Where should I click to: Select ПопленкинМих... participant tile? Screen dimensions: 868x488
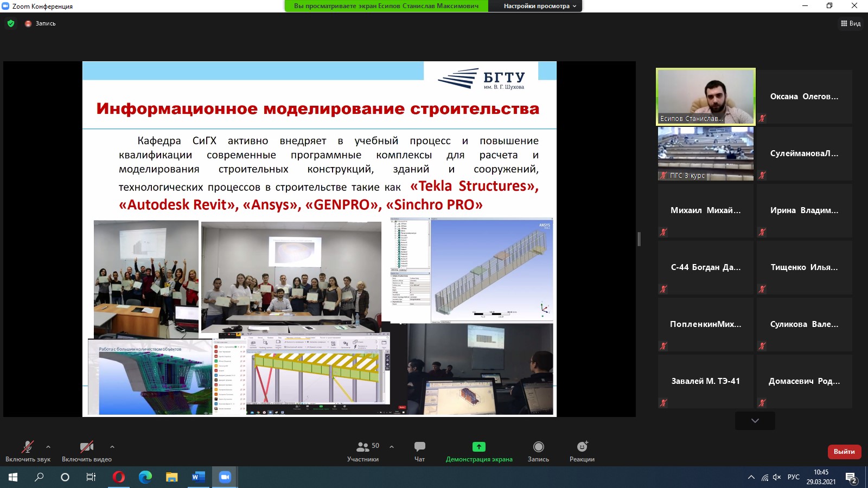pyautogui.click(x=706, y=324)
